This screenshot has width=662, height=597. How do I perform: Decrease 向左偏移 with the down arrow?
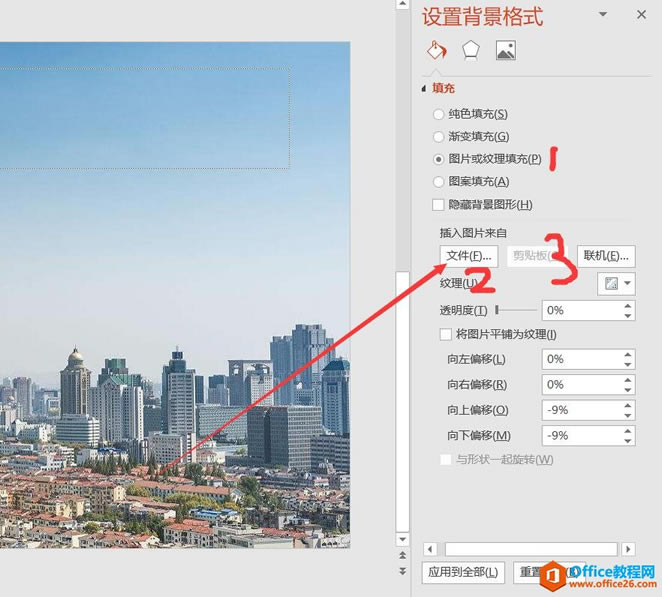pos(628,364)
